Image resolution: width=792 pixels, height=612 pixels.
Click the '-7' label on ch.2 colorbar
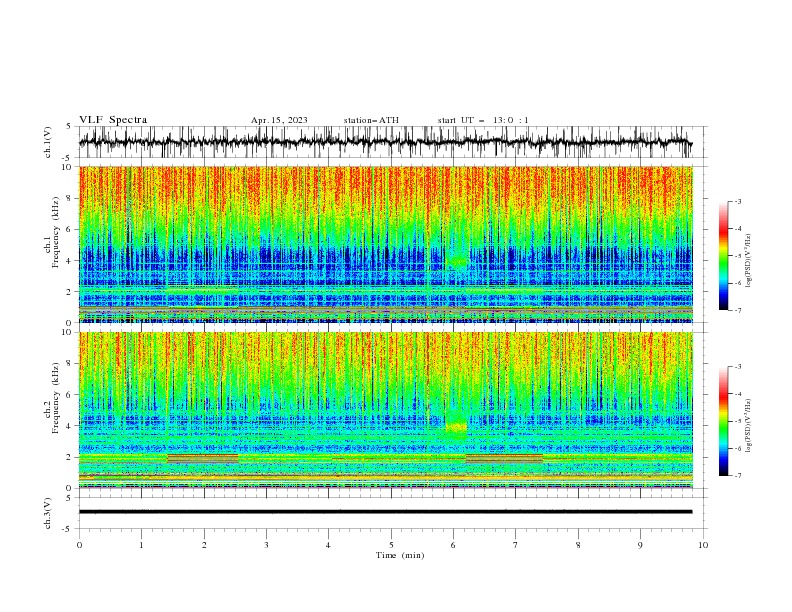(737, 476)
